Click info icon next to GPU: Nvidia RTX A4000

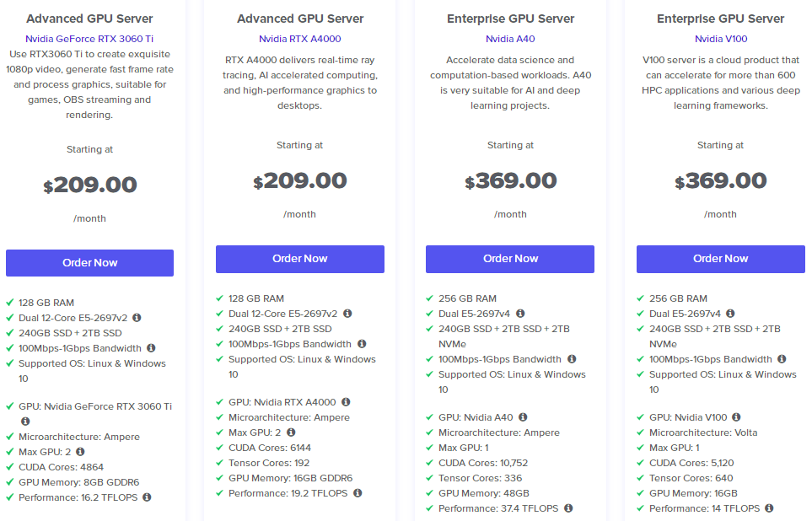(346, 402)
